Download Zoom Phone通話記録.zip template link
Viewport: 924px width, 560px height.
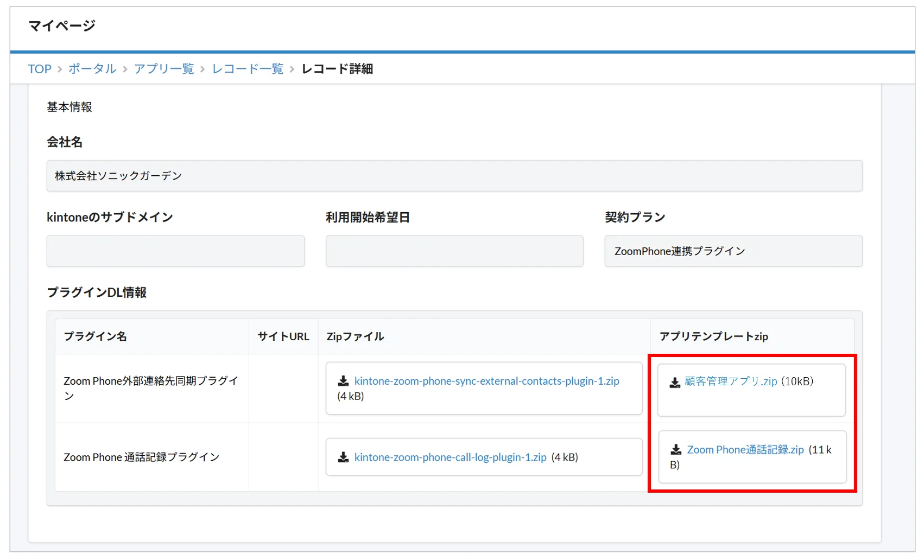(745, 450)
